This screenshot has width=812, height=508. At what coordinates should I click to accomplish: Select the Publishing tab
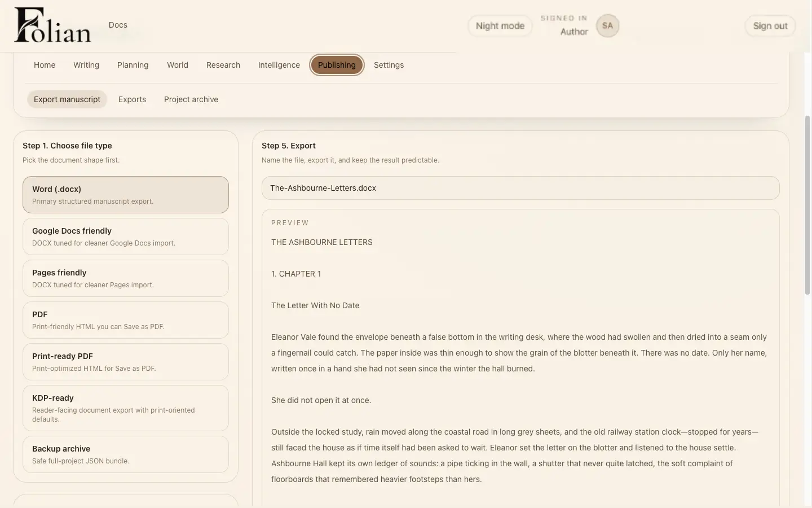(337, 65)
